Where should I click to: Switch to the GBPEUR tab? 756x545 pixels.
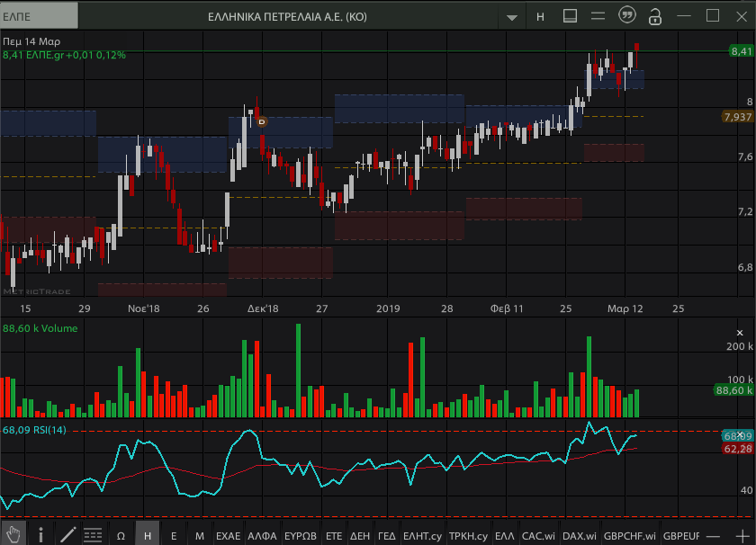(x=680, y=536)
